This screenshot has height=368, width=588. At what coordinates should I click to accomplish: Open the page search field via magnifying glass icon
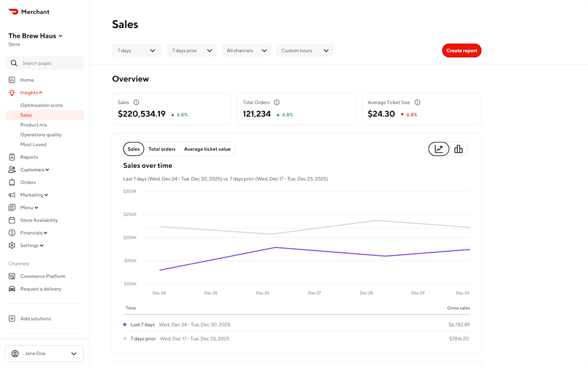point(14,63)
